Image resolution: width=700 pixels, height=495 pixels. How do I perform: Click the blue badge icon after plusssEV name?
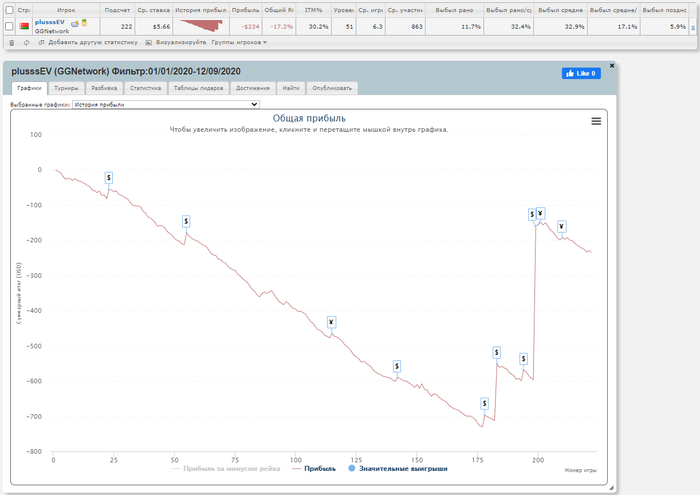pos(75,23)
